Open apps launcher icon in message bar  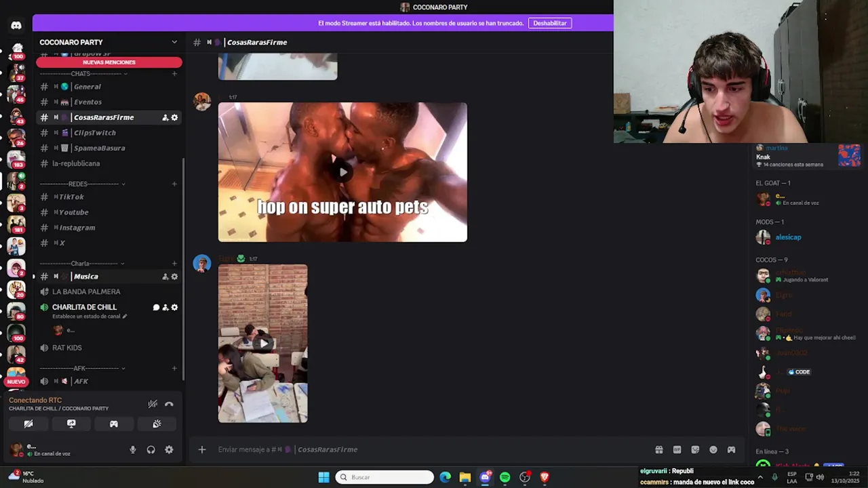coord(731,449)
